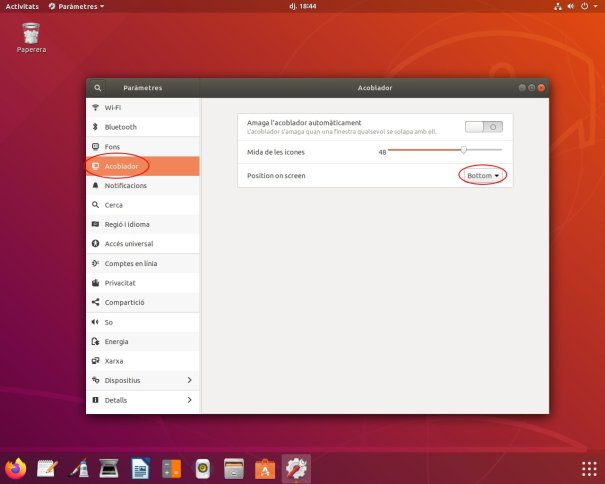This screenshot has height=484, width=605.
Task: Open Xarxa network settings
Action: tap(143, 361)
